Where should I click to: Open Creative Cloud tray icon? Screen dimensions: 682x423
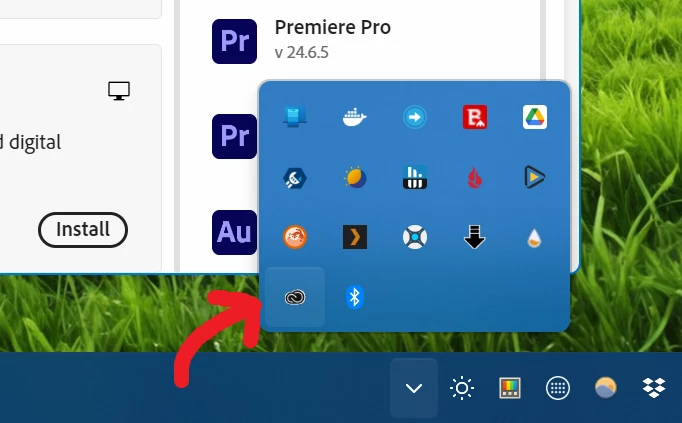[x=295, y=297]
